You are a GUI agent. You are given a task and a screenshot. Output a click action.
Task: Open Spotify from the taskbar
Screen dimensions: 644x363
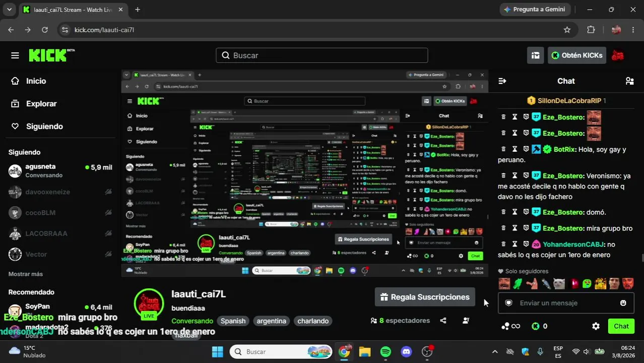385,352
